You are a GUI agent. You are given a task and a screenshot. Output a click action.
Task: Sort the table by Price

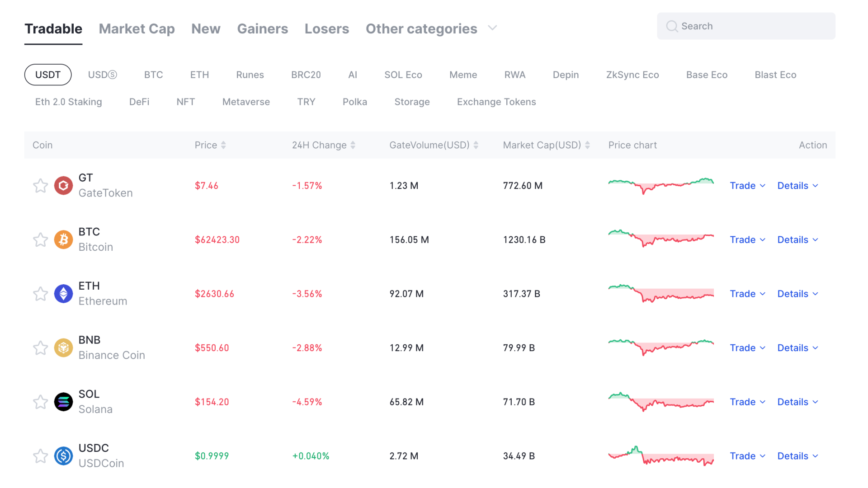point(223,145)
